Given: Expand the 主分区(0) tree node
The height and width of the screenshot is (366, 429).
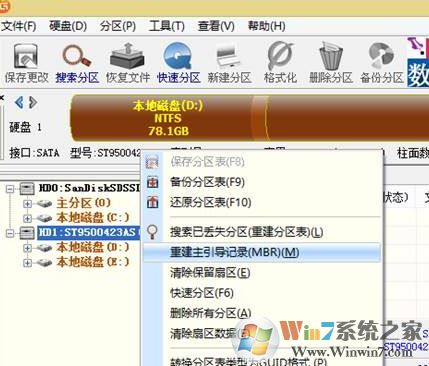Looking at the screenshot, I should pos(27,203).
